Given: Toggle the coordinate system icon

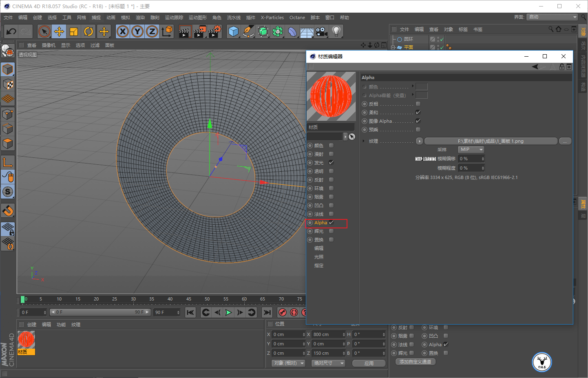Looking at the screenshot, I should tap(167, 31).
